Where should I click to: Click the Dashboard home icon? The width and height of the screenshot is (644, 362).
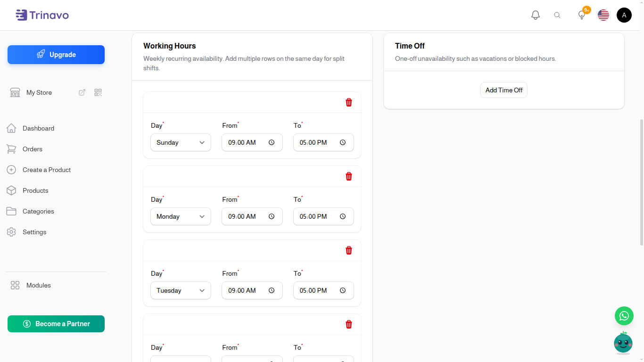(11, 128)
